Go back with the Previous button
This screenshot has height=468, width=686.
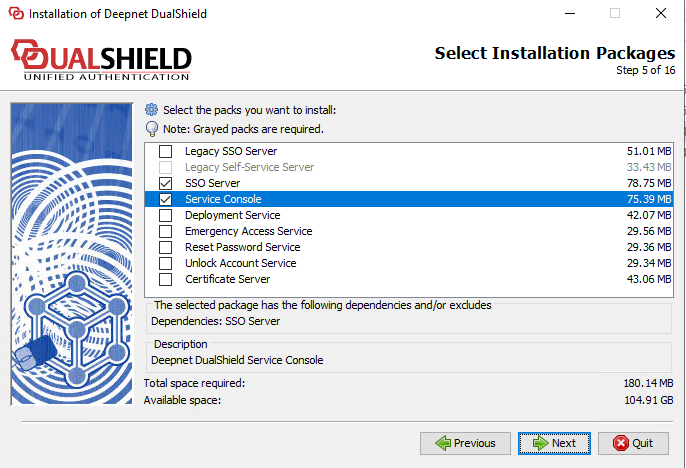click(464, 443)
